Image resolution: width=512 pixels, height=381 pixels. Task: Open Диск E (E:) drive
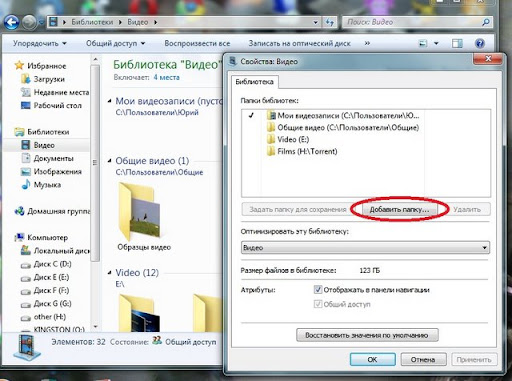tap(45, 277)
